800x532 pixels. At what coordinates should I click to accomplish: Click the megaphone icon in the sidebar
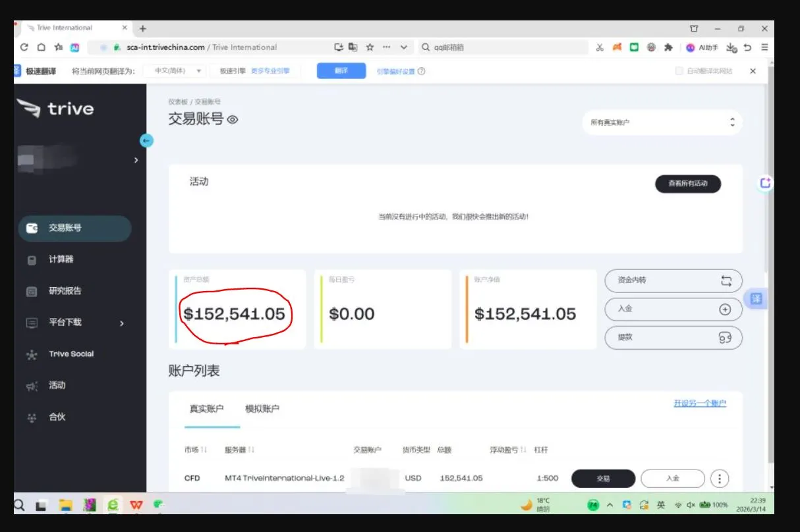coord(32,386)
